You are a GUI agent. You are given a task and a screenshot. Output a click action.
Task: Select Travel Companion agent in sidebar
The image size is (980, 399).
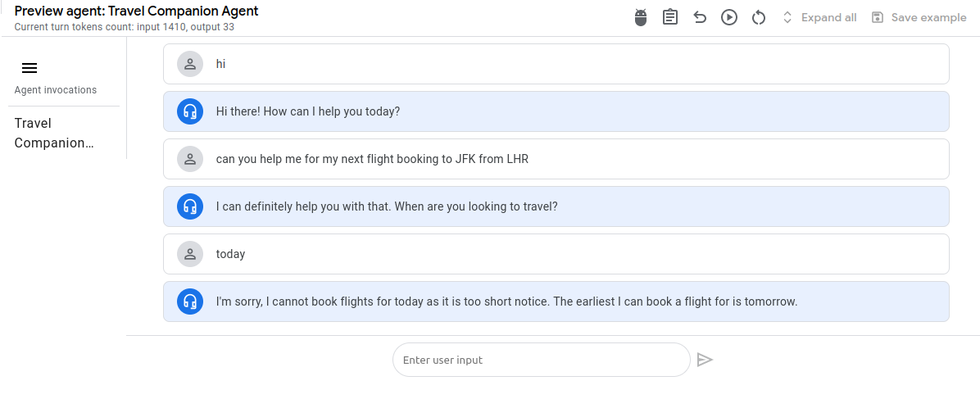point(54,133)
